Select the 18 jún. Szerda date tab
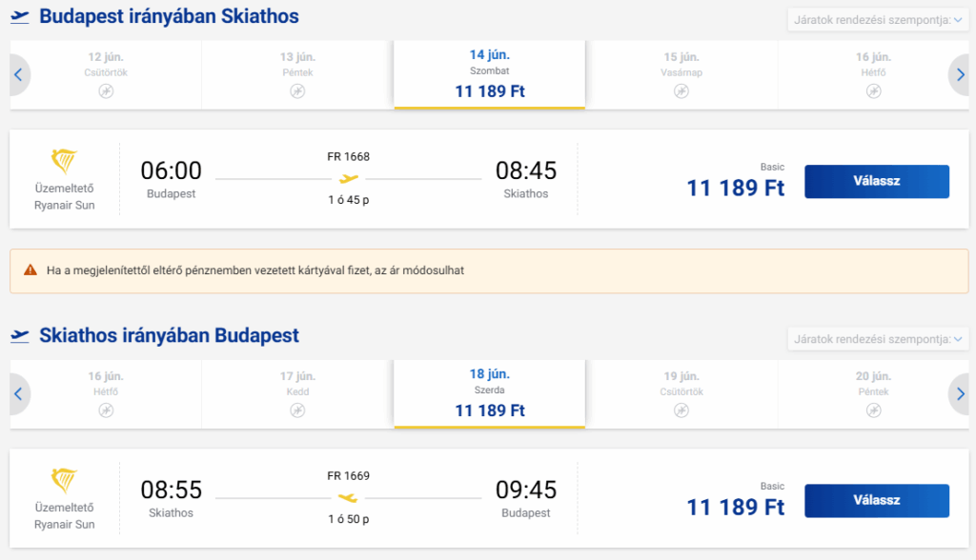Image resolution: width=976 pixels, height=560 pixels. [x=489, y=394]
